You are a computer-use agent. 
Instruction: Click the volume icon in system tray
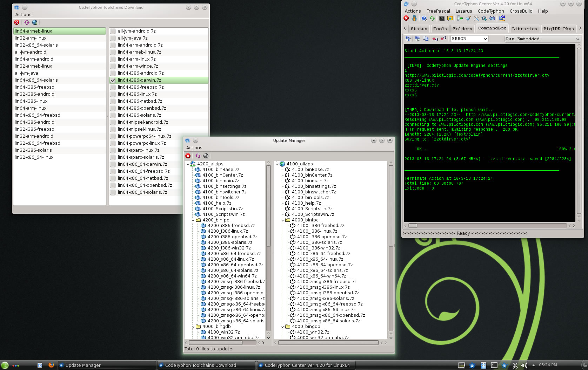[524, 365]
